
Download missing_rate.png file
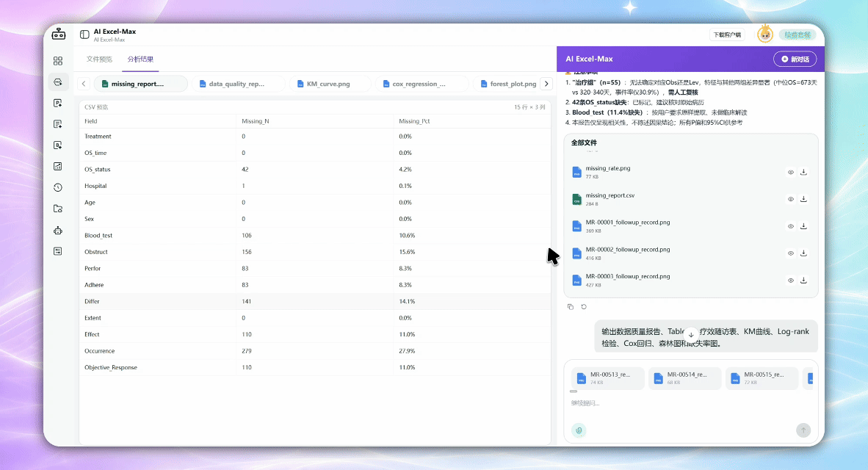pos(804,172)
